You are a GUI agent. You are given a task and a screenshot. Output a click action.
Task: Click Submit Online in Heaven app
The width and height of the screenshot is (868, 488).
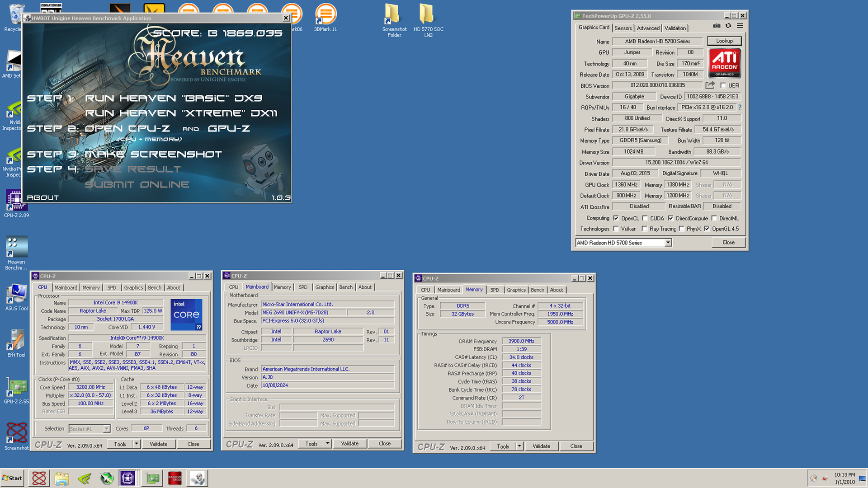(x=137, y=184)
